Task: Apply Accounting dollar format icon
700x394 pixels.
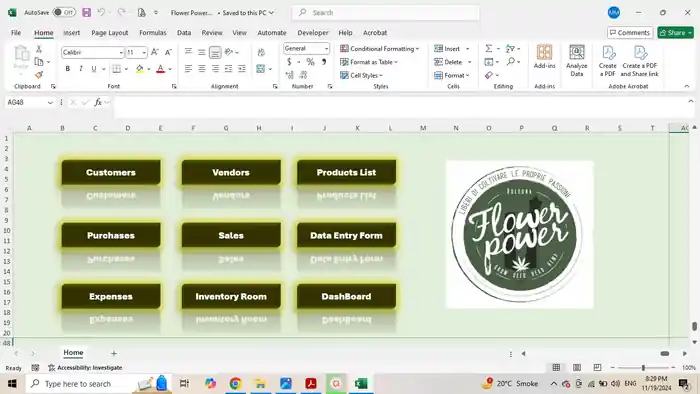Action: [289, 62]
